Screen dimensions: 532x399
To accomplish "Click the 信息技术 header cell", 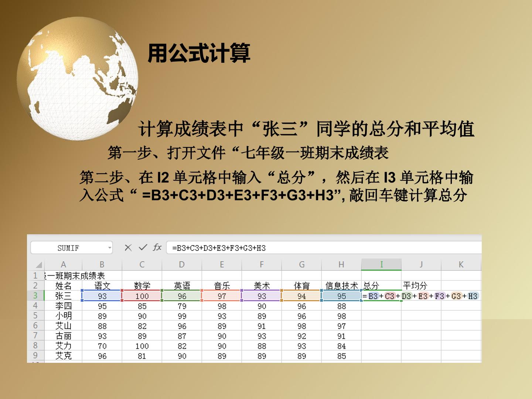I will click(x=341, y=286).
